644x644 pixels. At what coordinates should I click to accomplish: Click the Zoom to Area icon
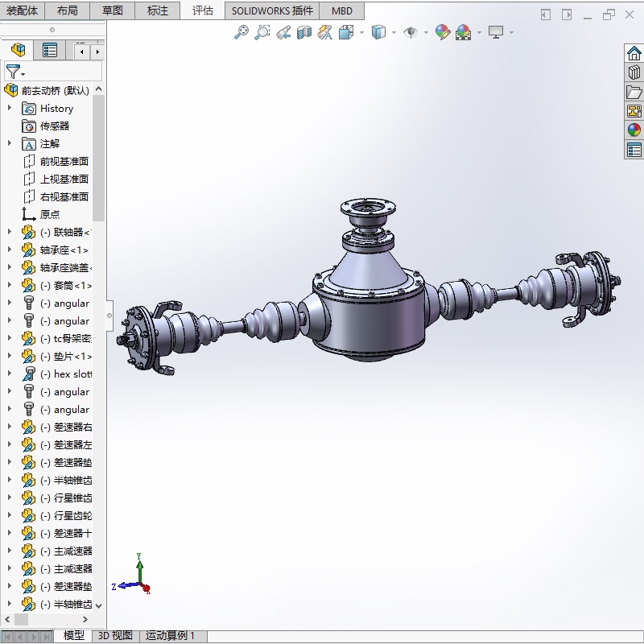(x=262, y=32)
